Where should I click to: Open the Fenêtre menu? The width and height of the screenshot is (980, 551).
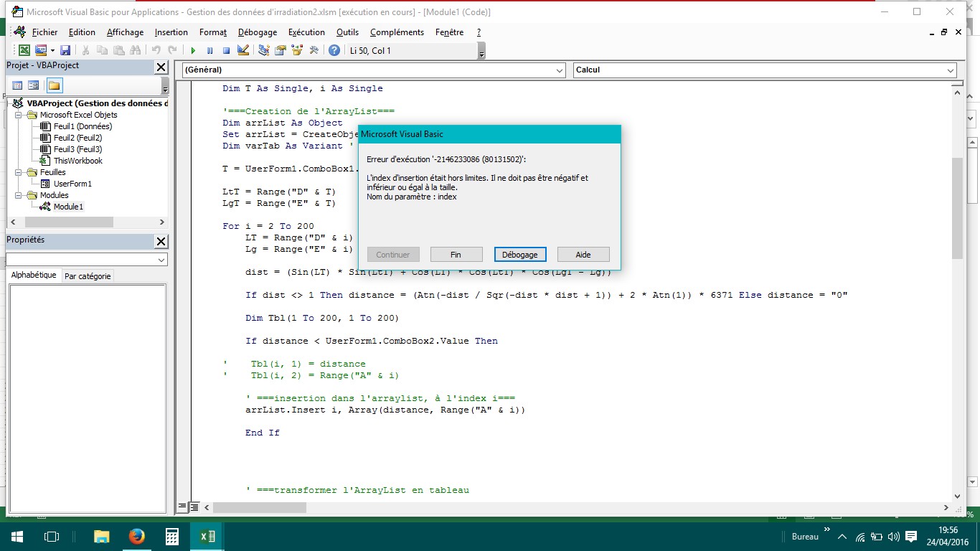[449, 32]
